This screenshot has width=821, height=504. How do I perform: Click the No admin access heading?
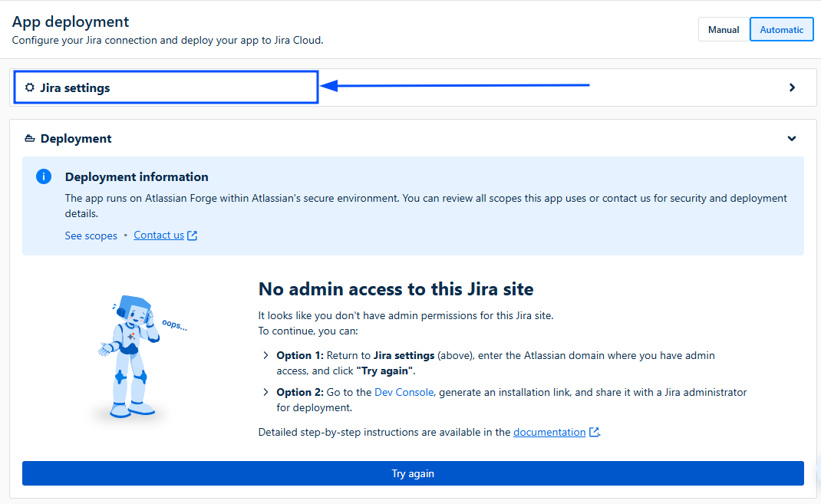coord(396,289)
